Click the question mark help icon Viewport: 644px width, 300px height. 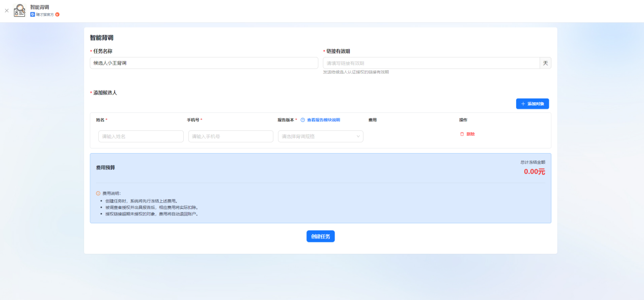tap(302, 120)
